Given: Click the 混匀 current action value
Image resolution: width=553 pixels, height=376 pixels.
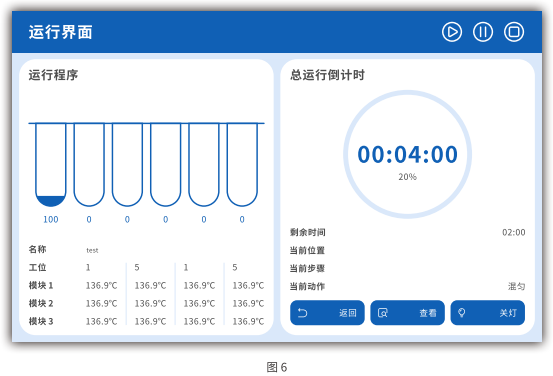Looking at the screenshot, I should click(516, 286).
